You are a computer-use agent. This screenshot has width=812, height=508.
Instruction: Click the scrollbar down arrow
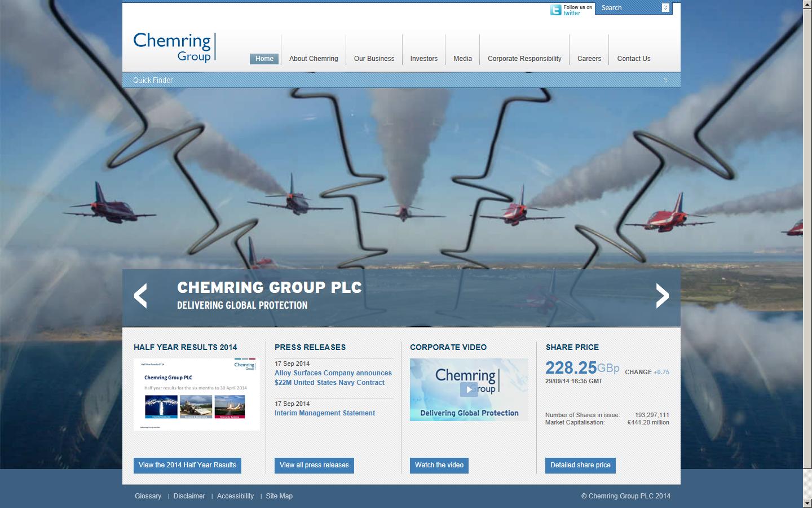[807, 503]
